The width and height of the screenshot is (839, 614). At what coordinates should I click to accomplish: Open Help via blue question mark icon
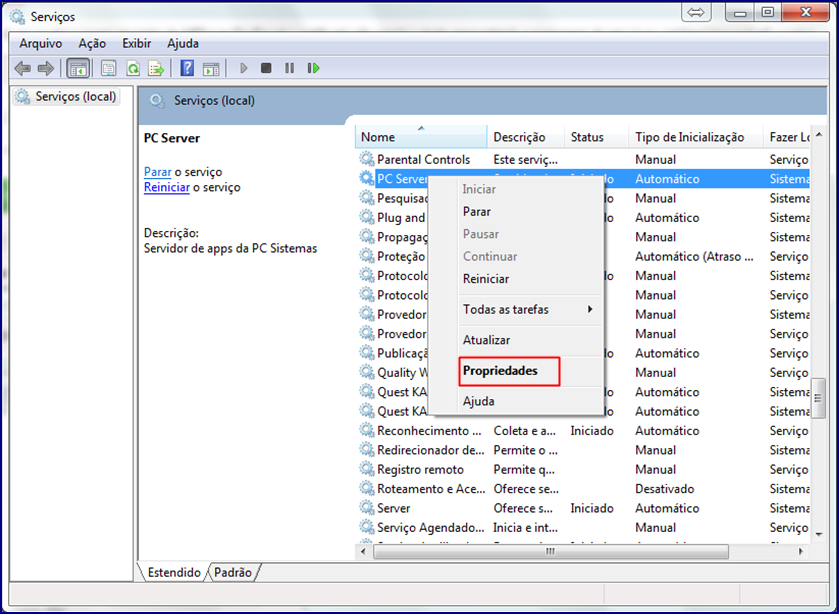[x=187, y=68]
